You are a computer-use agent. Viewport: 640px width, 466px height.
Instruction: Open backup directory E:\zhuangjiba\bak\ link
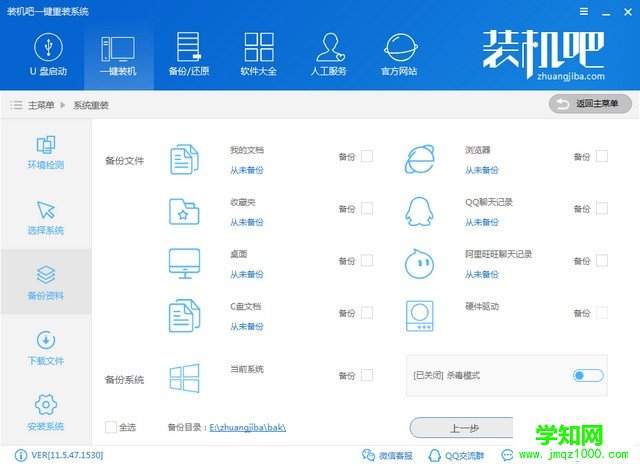point(247,428)
